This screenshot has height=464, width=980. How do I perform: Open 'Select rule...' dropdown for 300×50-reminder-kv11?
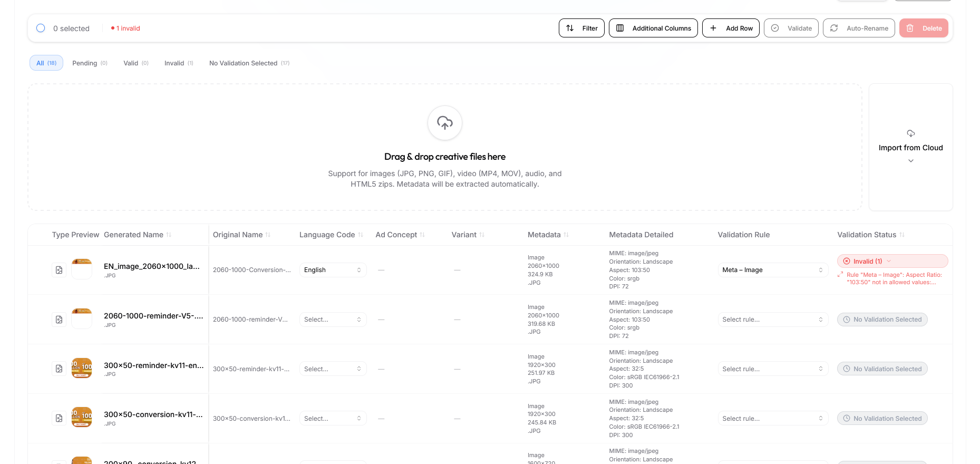pyautogui.click(x=773, y=369)
